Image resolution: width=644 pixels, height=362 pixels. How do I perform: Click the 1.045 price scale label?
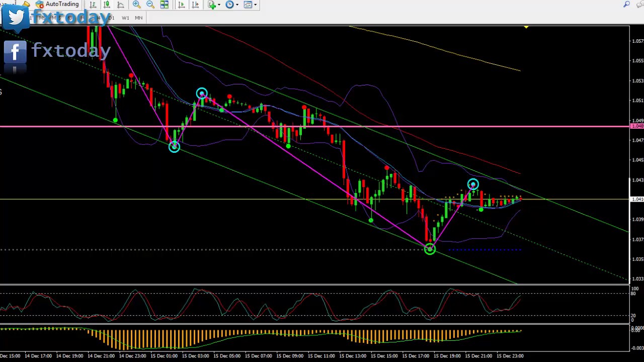(x=637, y=160)
